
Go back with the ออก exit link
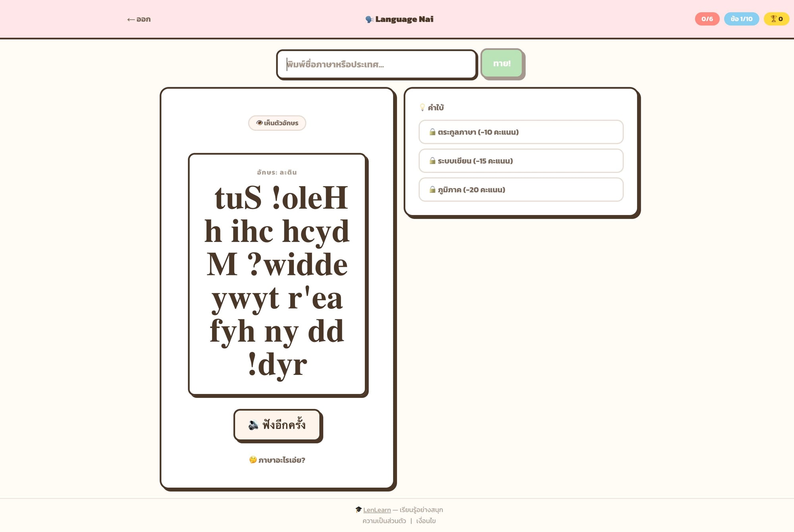(x=139, y=19)
